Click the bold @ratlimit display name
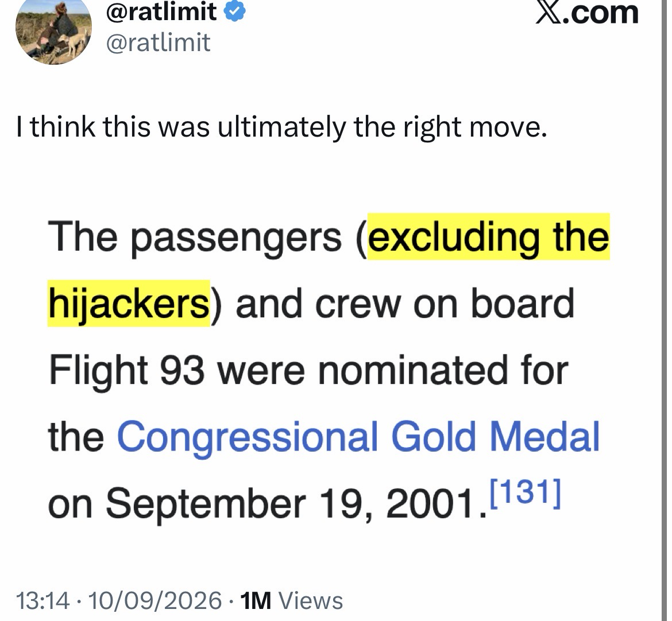Viewport: 672px width, 621px height. click(161, 11)
